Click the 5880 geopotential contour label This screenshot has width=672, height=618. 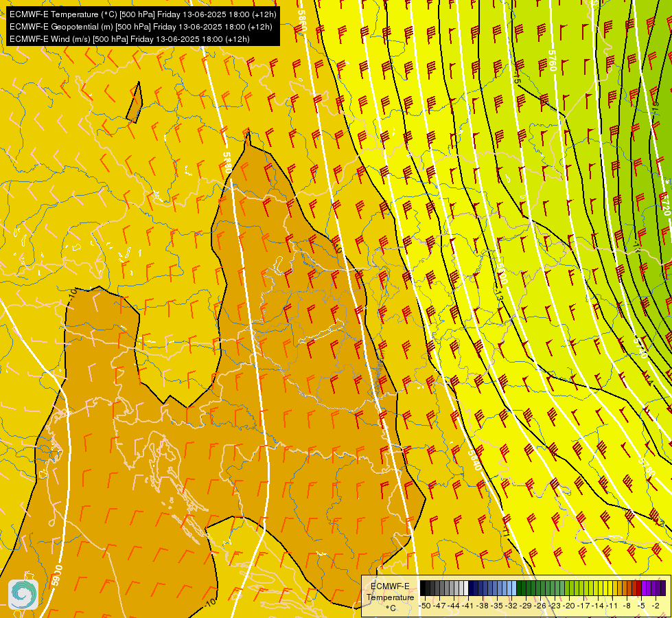click(x=227, y=163)
